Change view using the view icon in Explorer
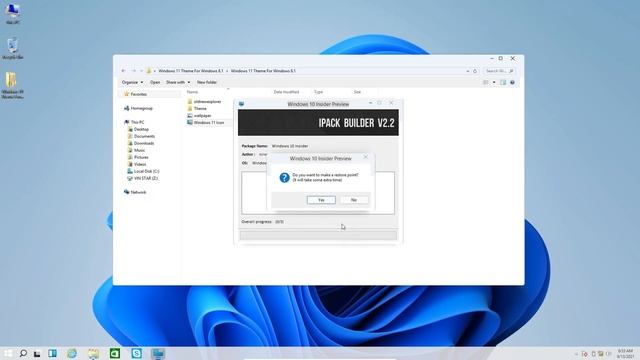This screenshot has width=640, height=360. pyautogui.click(x=486, y=82)
